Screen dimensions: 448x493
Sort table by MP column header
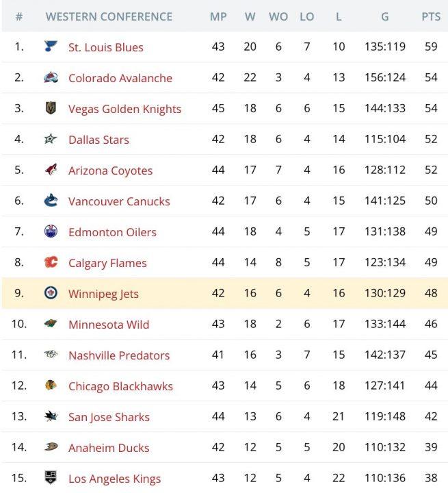point(218,16)
